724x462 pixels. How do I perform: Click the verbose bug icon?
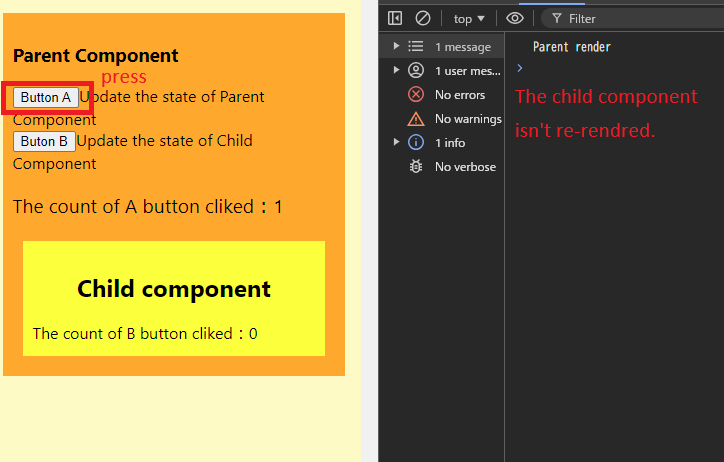pos(416,167)
